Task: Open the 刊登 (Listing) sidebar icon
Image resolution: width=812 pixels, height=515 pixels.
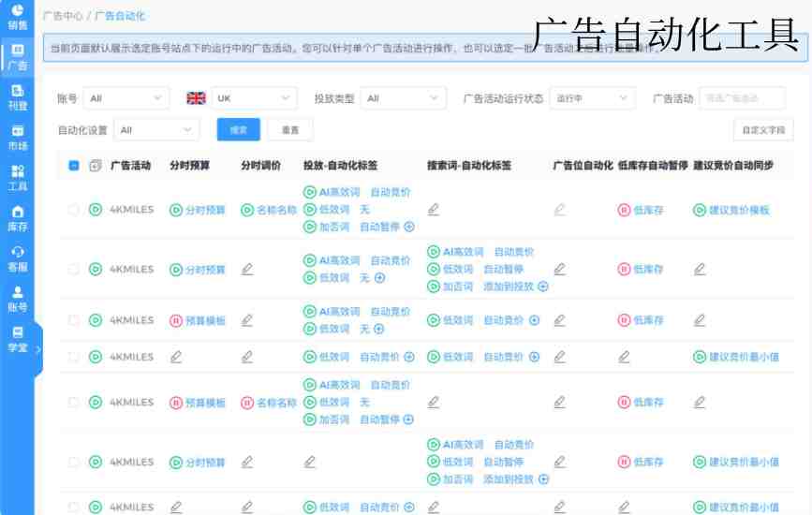Action: (x=17, y=96)
